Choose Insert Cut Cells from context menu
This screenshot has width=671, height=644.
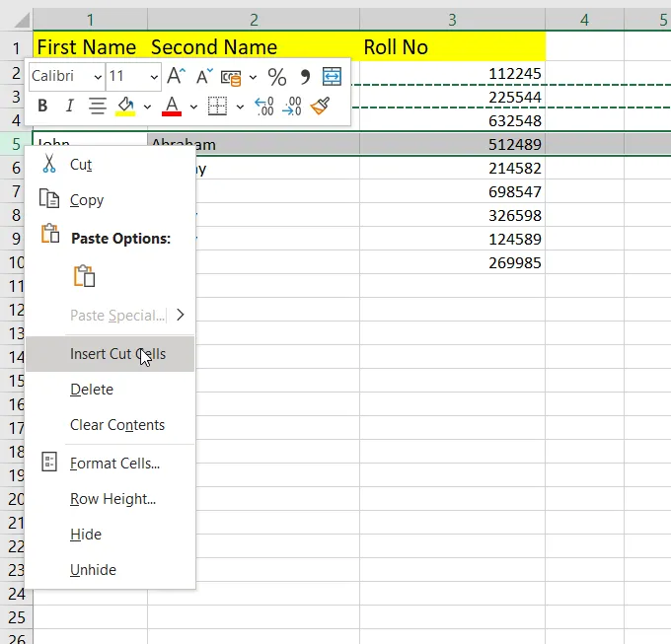[x=117, y=354]
